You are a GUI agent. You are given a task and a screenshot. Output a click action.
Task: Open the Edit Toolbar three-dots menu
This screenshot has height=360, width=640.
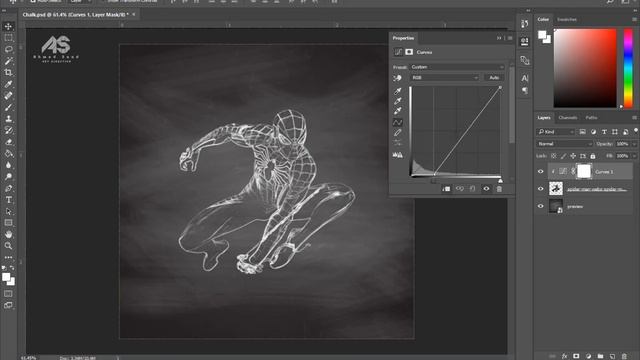(8, 257)
